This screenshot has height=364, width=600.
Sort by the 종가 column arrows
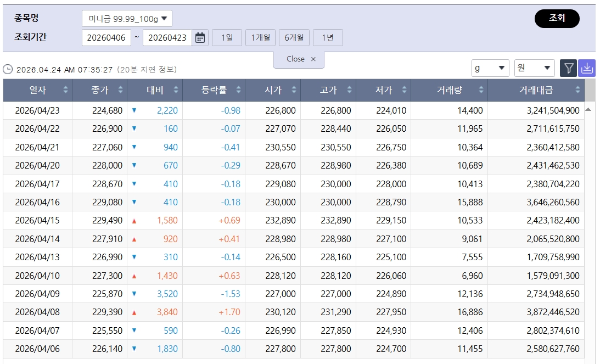(121, 90)
